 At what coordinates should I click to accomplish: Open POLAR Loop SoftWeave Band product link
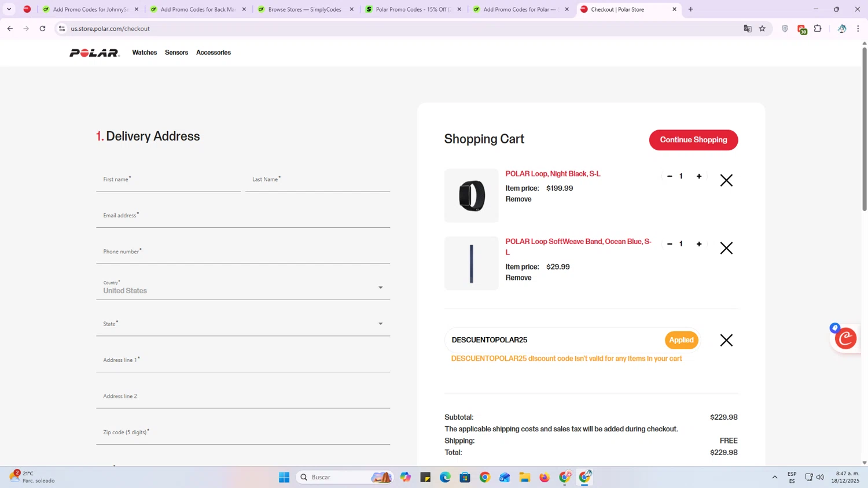point(579,247)
